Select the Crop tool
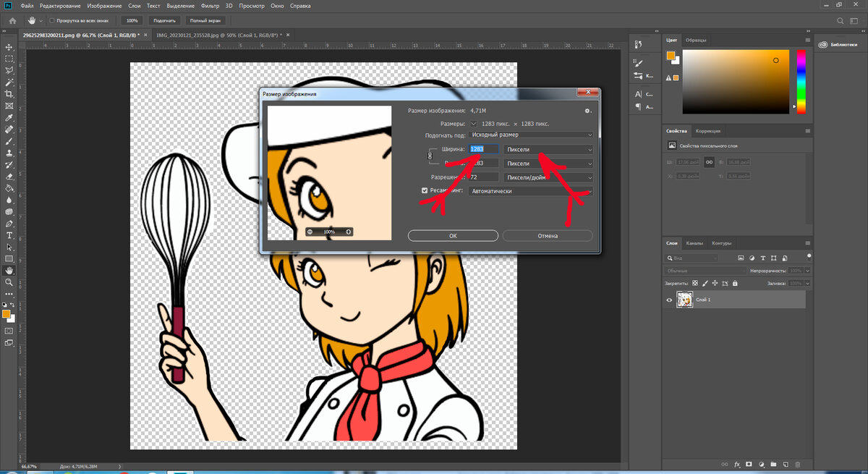Screen dimensions: 868x474 pos(9,94)
